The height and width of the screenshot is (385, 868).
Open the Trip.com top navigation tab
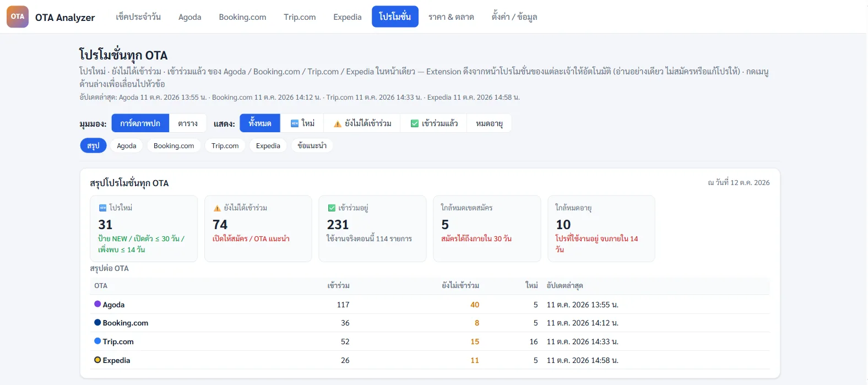click(300, 17)
